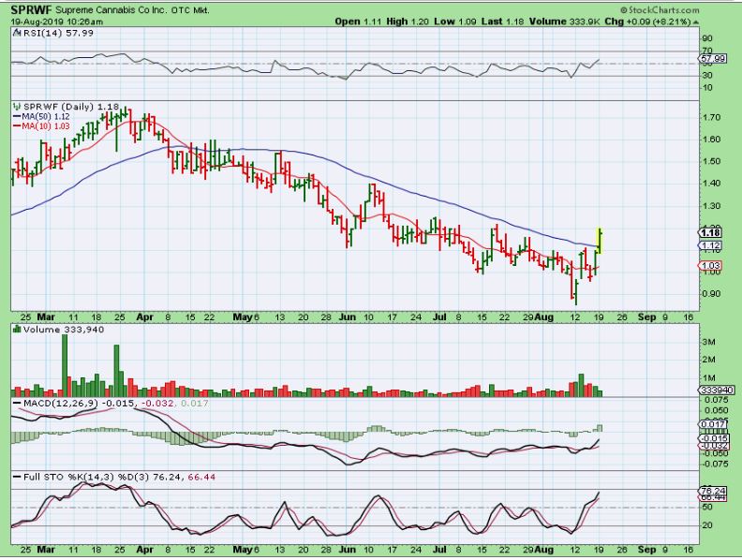The width and height of the screenshot is (742, 560).
Task: Click the Low 1.09 value in header
Action: coord(455,22)
